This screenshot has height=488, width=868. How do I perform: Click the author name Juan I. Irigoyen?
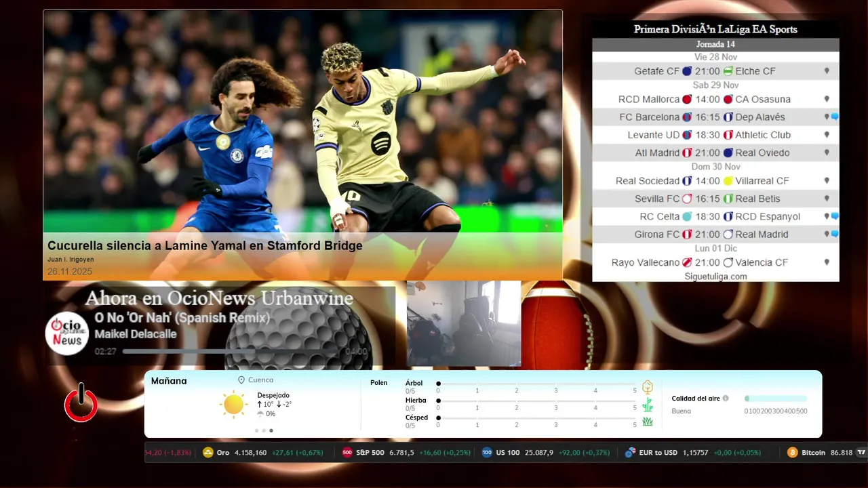[x=71, y=260]
